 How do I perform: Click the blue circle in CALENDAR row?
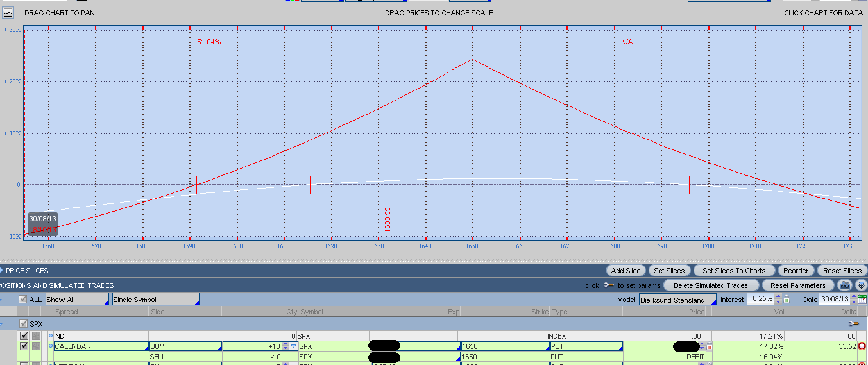click(51, 346)
